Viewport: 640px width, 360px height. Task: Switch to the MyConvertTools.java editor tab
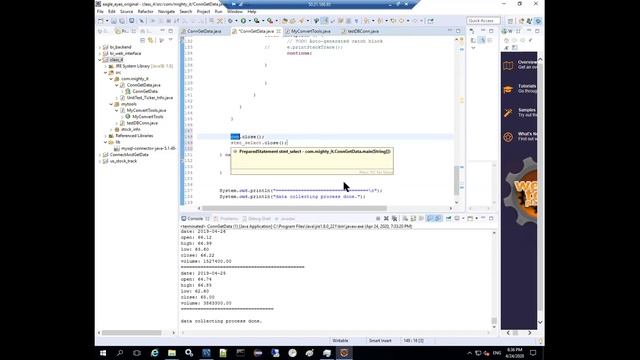[x=311, y=31]
